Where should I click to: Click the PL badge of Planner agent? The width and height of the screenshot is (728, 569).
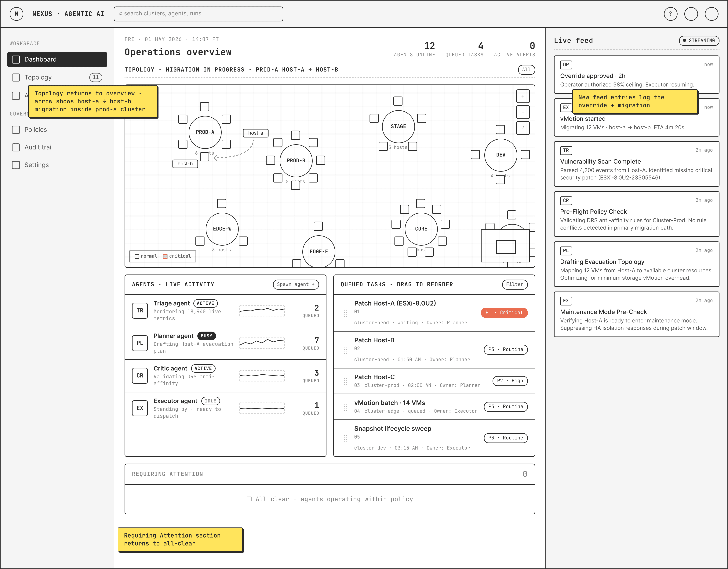click(x=140, y=343)
